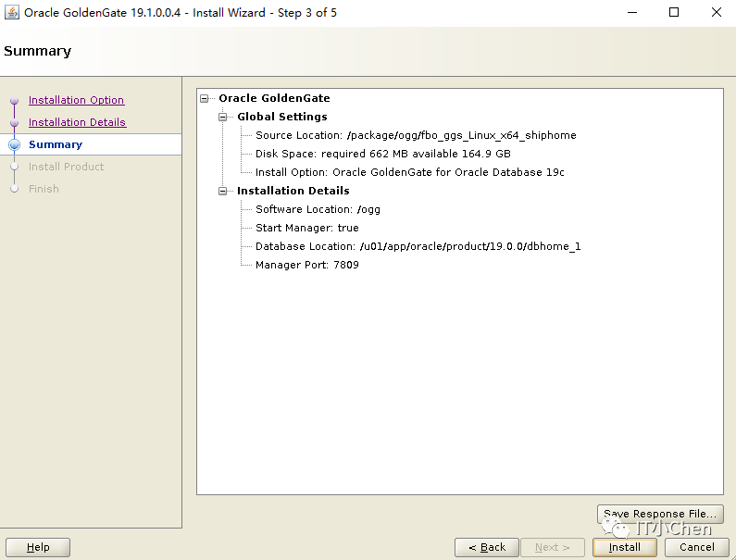Screen dimensions: 736x560
Task: Open Help for the wizard
Action: coord(38,547)
